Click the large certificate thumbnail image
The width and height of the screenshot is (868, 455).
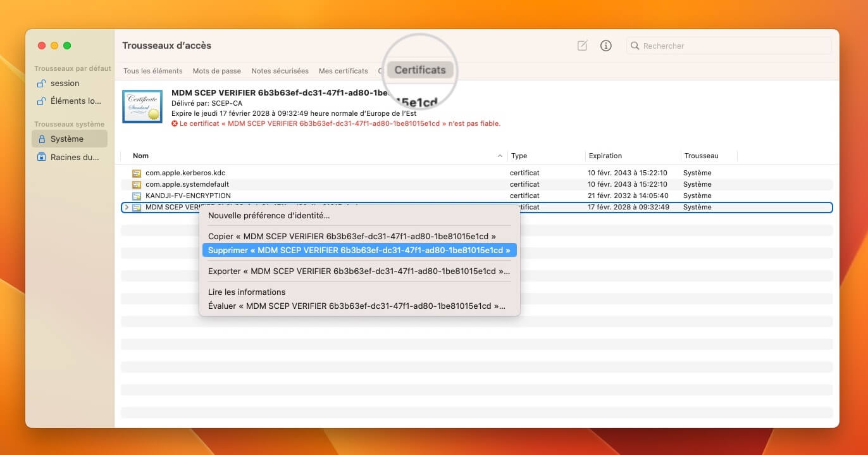(x=142, y=106)
